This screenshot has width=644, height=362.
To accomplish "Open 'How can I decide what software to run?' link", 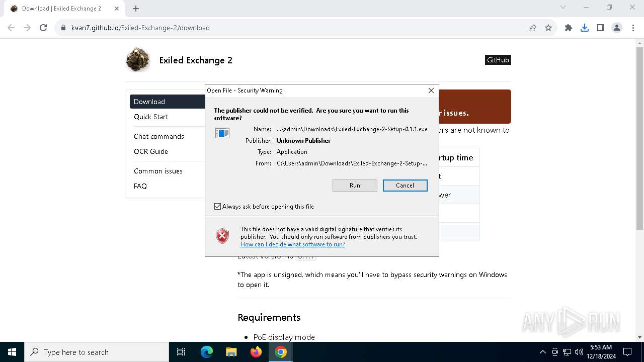I will (293, 244).
